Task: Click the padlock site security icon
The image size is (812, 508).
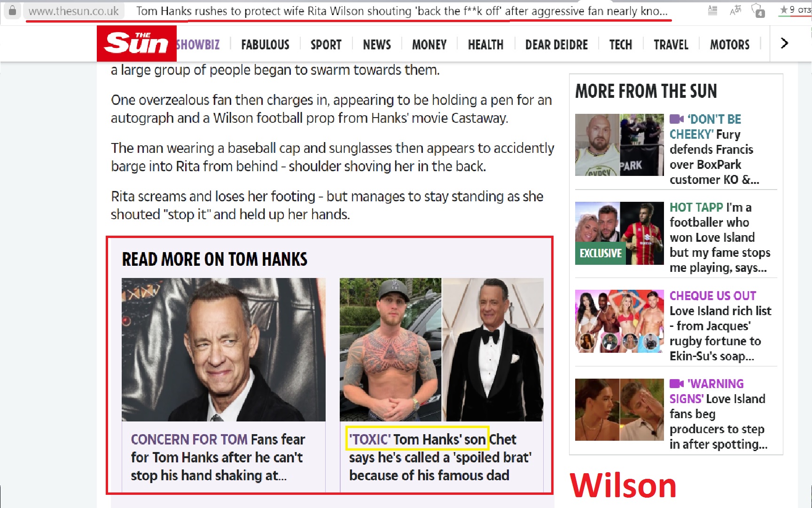Action: (12, 10)
